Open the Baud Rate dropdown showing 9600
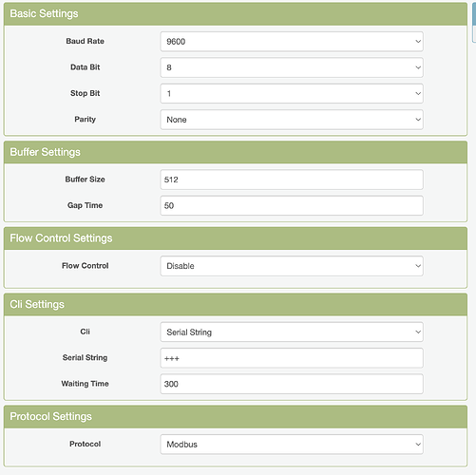 click(292, 42)
